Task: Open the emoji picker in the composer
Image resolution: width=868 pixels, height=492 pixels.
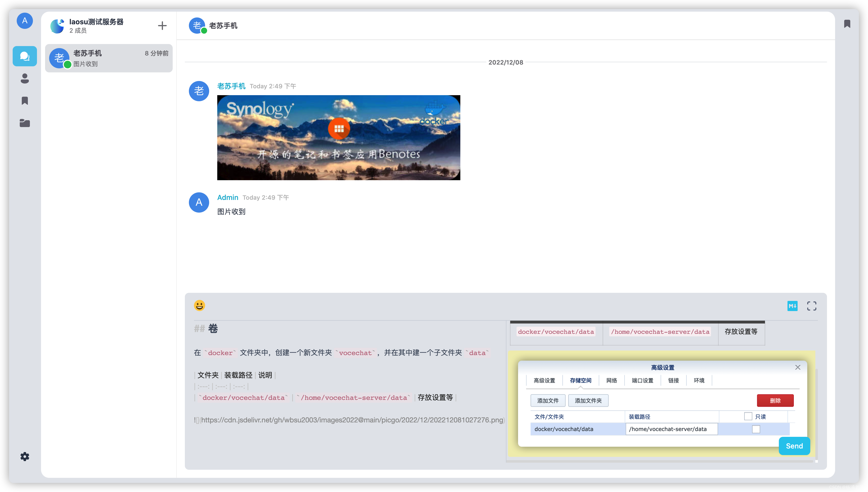Action: tap(200, 305)
